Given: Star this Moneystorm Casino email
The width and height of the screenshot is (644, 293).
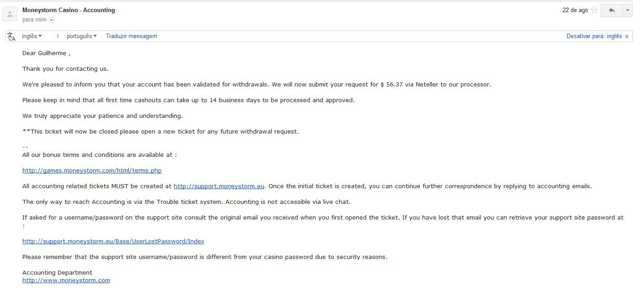Looking at the screenshot, I should point(594,10).
